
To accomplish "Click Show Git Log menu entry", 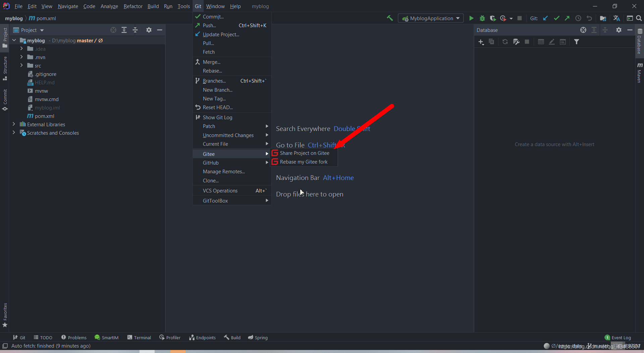I will click(x=232, y=118).
